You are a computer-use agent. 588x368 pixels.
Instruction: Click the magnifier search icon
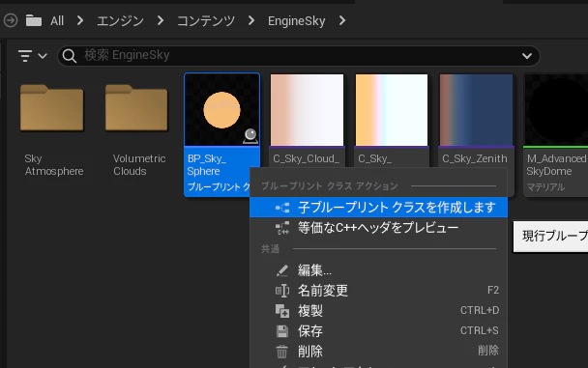pyautogui.click(x=70, y=56)
